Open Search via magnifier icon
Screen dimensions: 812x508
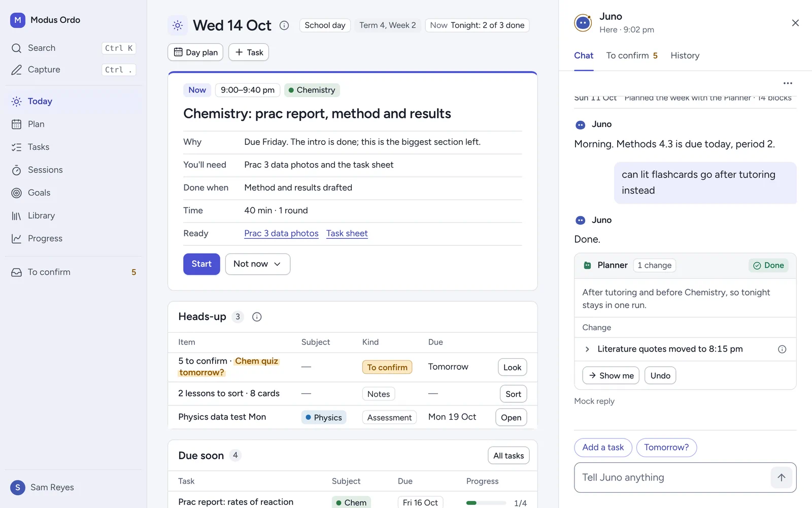16,48
